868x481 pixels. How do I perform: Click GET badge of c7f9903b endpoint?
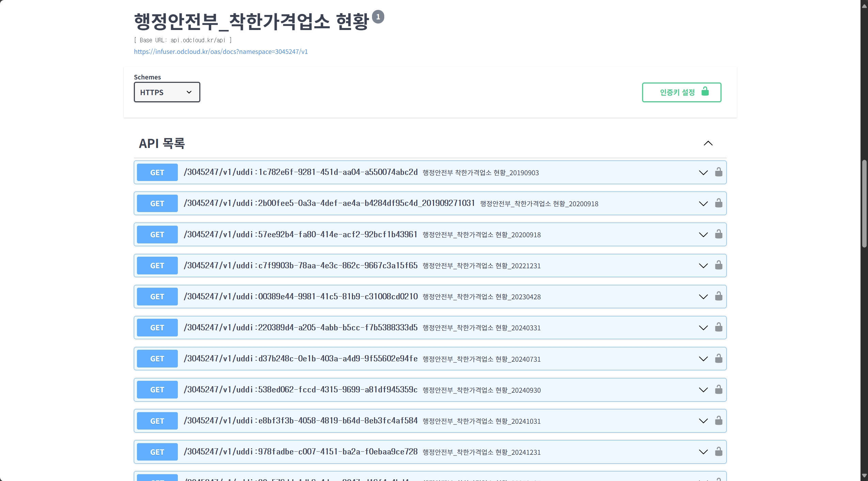[157, 266]
